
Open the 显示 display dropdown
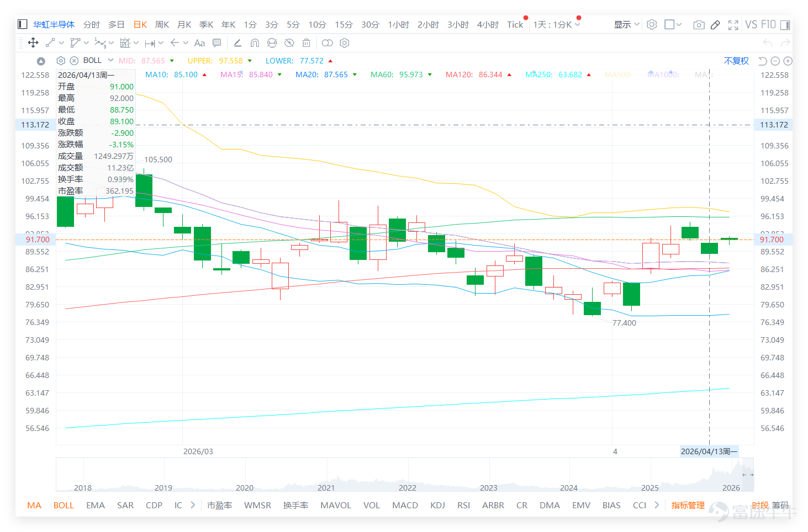pyautogui.click(x=627, y=24)
